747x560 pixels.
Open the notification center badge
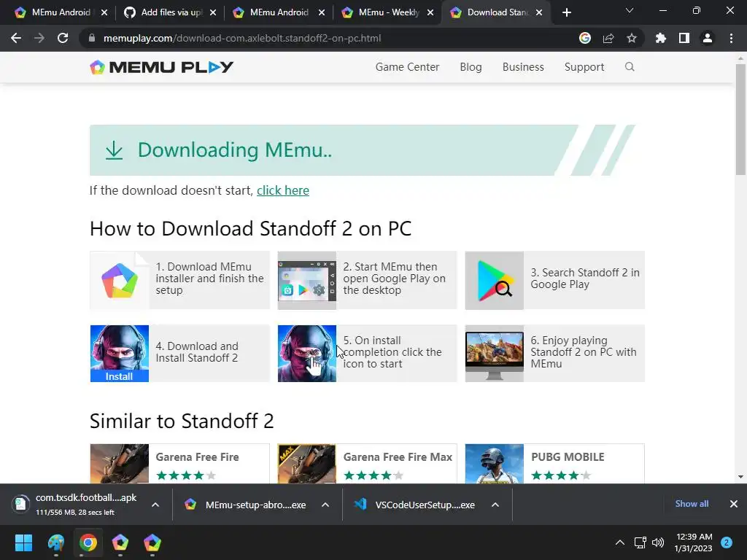click(727, 542)
